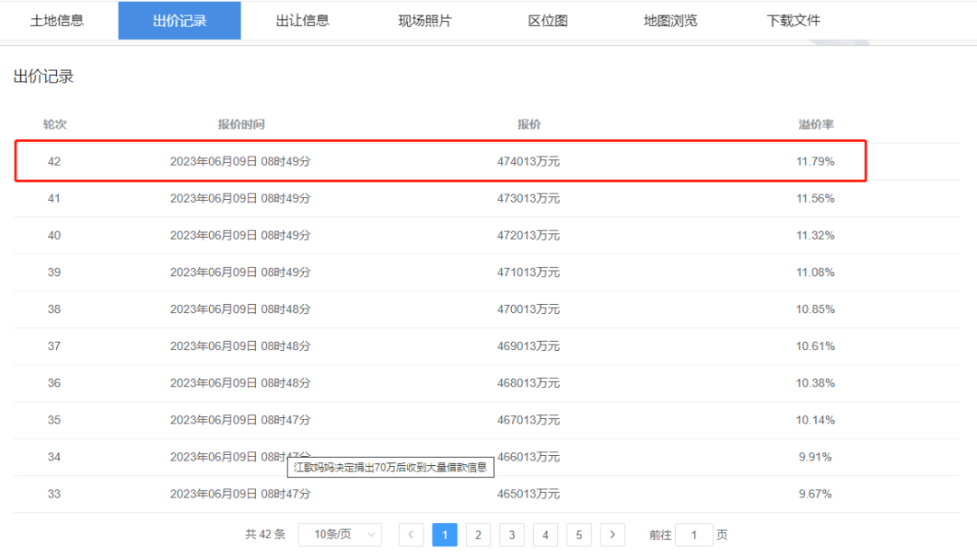The image size is (977, 560).
Task: Select round number 36 cell
Action: click(54, 383)
